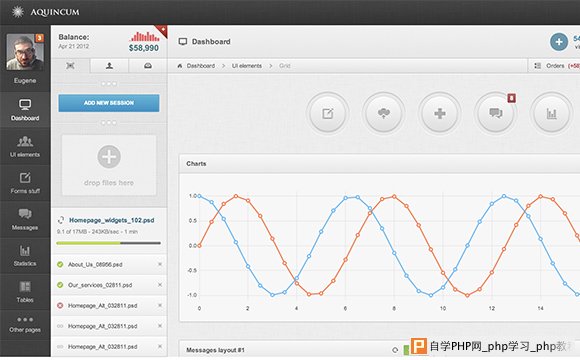
Task: Click the round chat bubbles shortcut
Action: [495, 113]
